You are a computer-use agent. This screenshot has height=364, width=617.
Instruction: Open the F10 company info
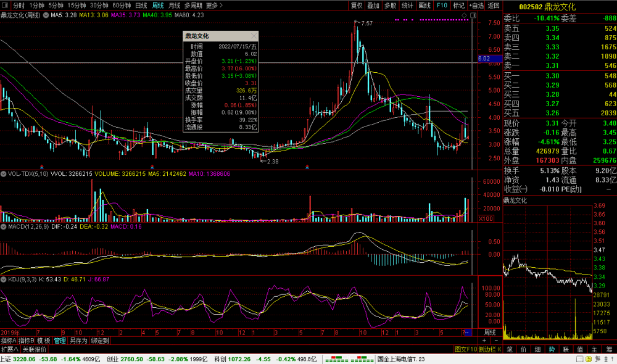coord(442,5)
